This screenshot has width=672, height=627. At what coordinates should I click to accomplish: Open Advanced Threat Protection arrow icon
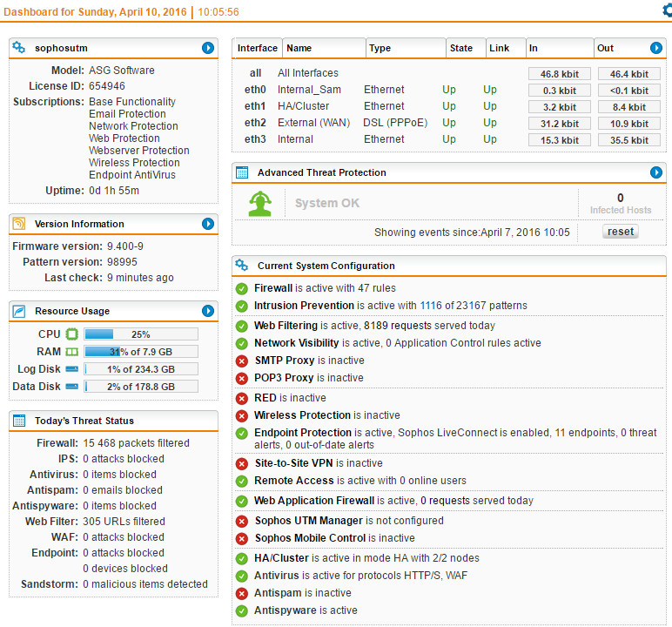point(656,172)
